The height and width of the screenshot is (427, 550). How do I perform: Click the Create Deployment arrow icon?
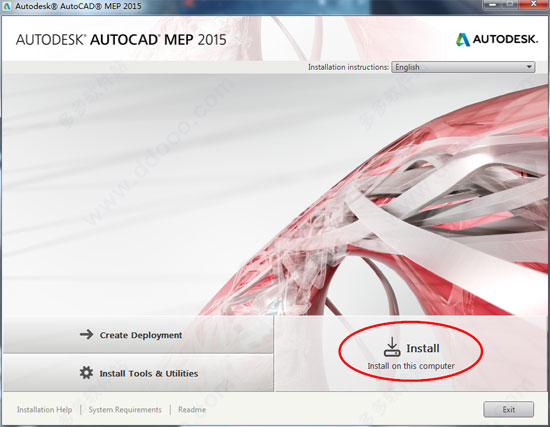pyautogui.click(x=86, y=334)
